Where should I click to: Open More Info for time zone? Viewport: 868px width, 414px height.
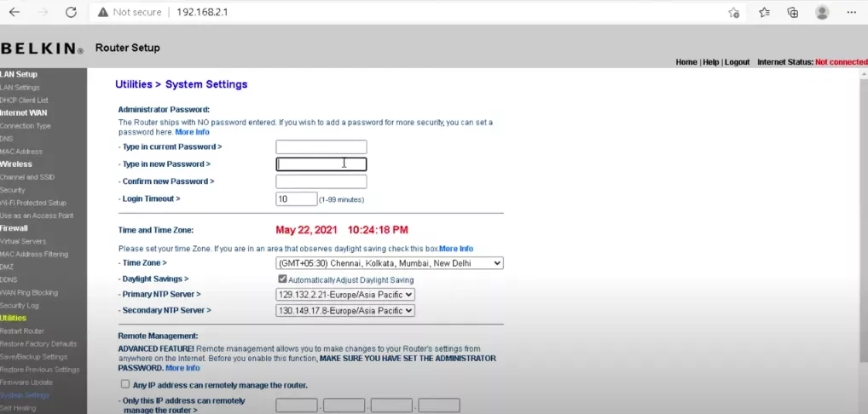tap(456, 249)
